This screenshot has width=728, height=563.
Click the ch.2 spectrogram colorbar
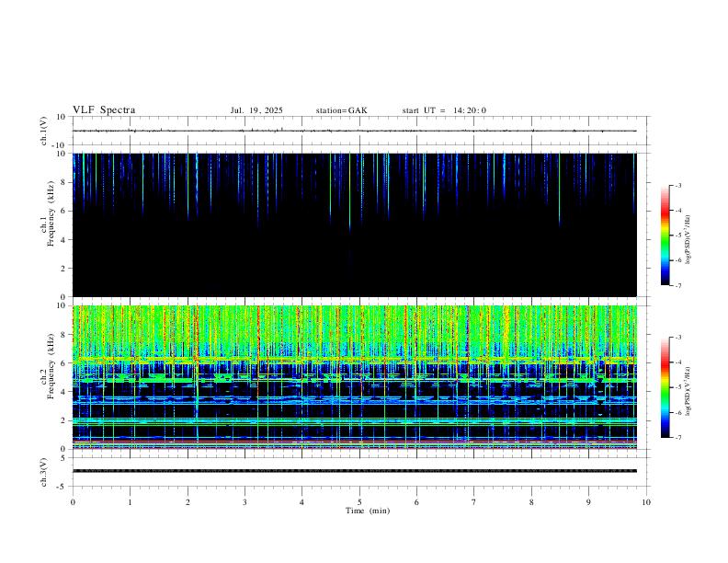coord(665,387)
